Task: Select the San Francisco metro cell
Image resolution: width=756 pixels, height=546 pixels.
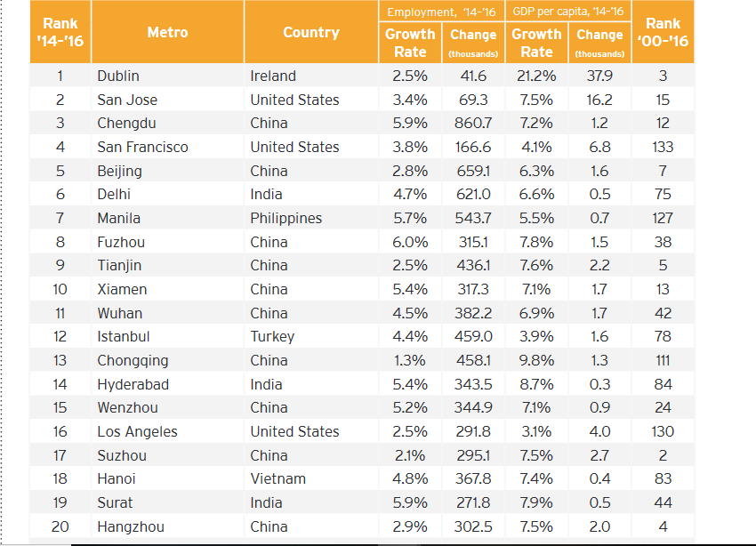Action: coord(142,147)
